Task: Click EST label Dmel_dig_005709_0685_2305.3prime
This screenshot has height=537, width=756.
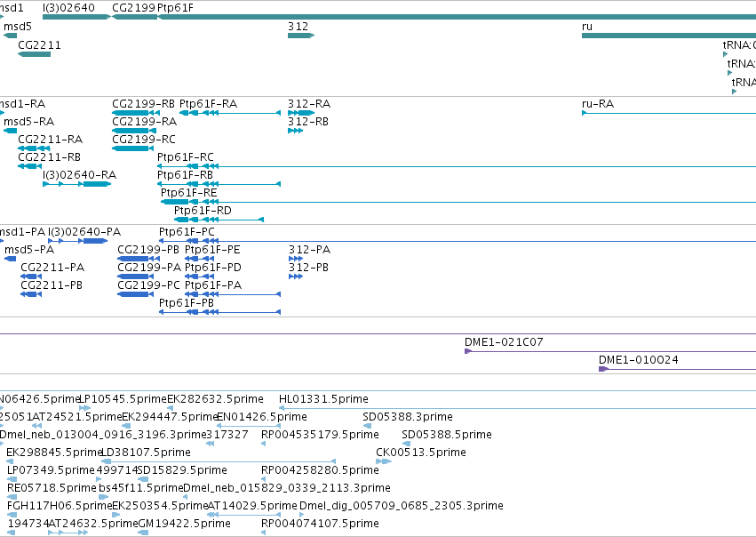Action: [402, 507]
